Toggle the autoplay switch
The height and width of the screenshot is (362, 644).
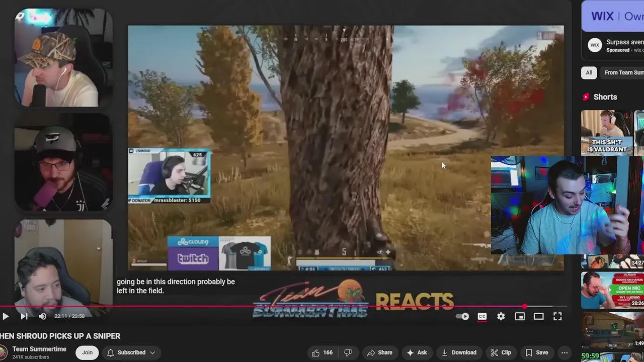(x=462, y=316)
